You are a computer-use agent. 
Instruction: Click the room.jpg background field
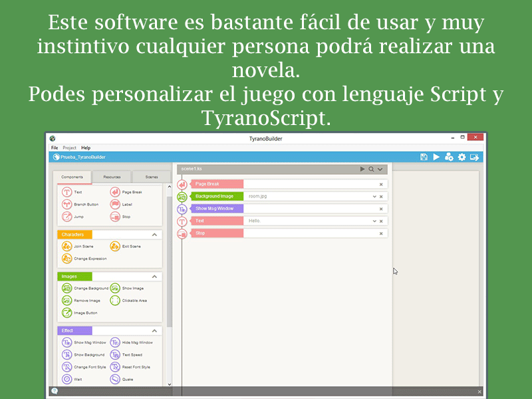point(307,196)
